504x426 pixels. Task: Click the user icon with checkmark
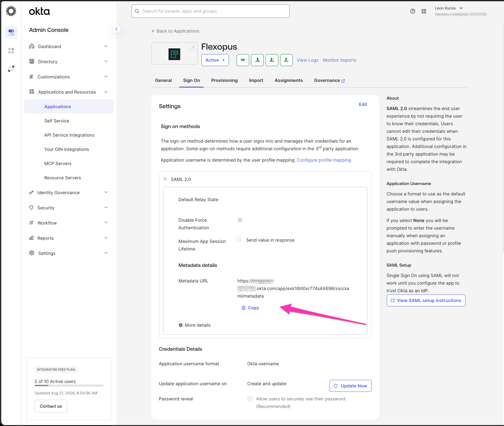286,60
